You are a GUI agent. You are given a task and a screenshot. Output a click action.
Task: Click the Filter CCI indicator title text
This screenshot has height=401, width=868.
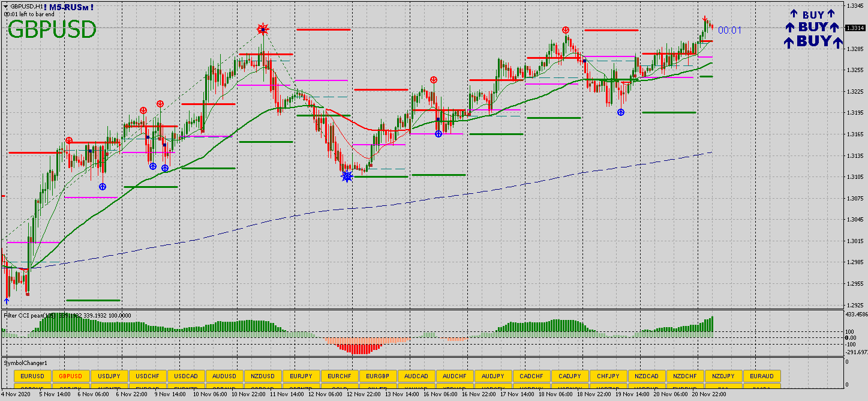coord(30,315)
